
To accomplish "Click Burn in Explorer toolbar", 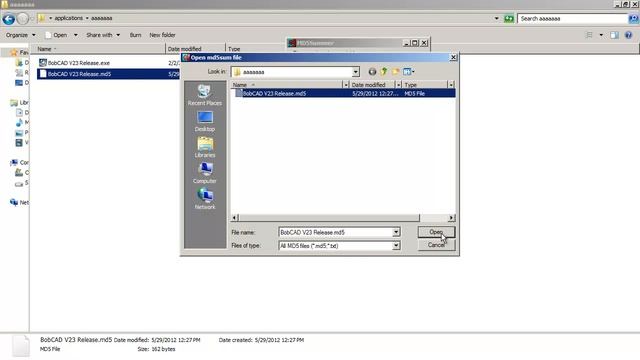I will pos(136,35).
